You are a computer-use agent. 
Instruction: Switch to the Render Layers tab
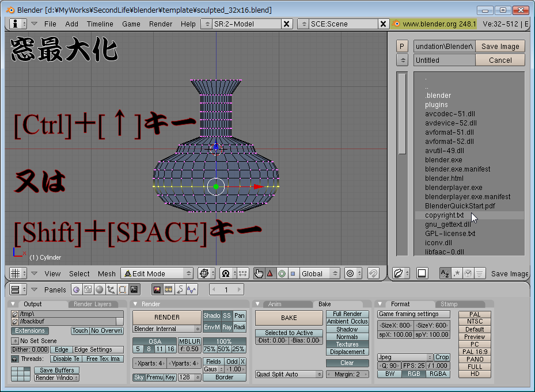click(93, 304)
